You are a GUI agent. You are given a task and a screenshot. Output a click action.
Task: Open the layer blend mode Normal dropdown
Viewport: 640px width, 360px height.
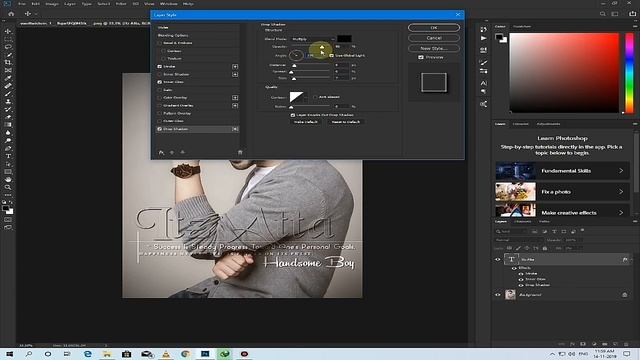coord(518,240)
